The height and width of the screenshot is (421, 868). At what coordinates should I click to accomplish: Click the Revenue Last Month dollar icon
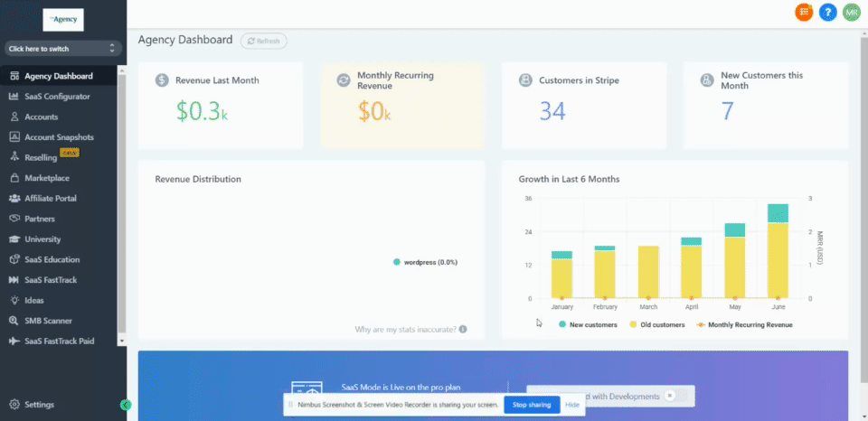click(x=162, y=80)
